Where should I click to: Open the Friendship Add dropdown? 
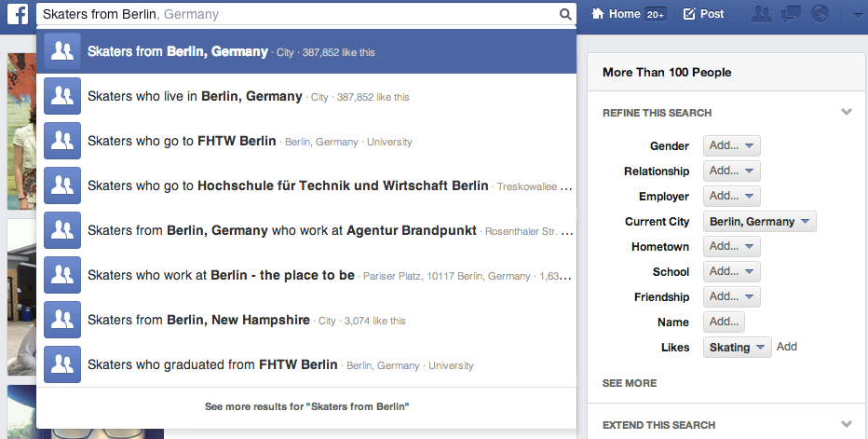[732, 296]
